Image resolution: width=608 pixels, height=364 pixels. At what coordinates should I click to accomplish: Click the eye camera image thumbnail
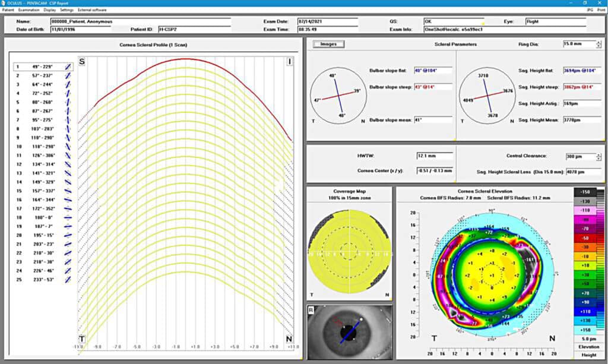tap(349, 332)
